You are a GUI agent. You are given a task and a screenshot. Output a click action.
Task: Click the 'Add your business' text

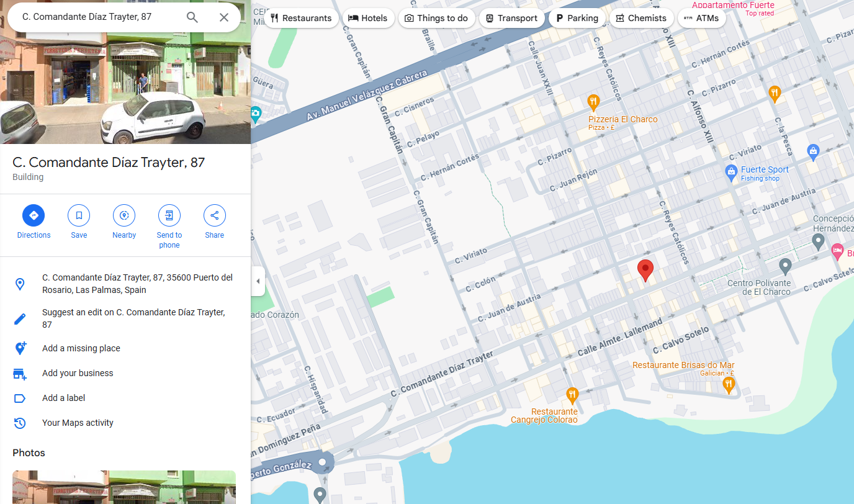click(x=78, y=373)
